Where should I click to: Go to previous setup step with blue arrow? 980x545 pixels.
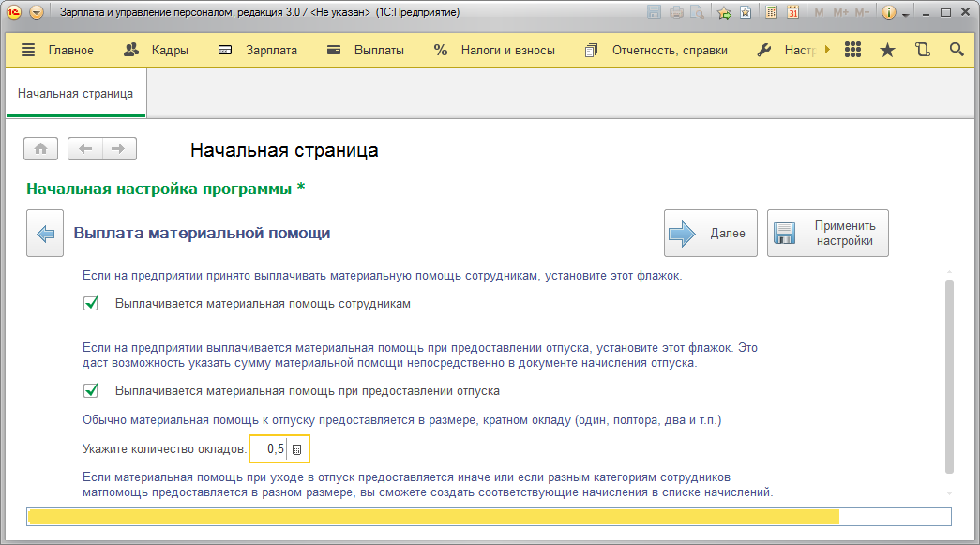click(45, 234)
